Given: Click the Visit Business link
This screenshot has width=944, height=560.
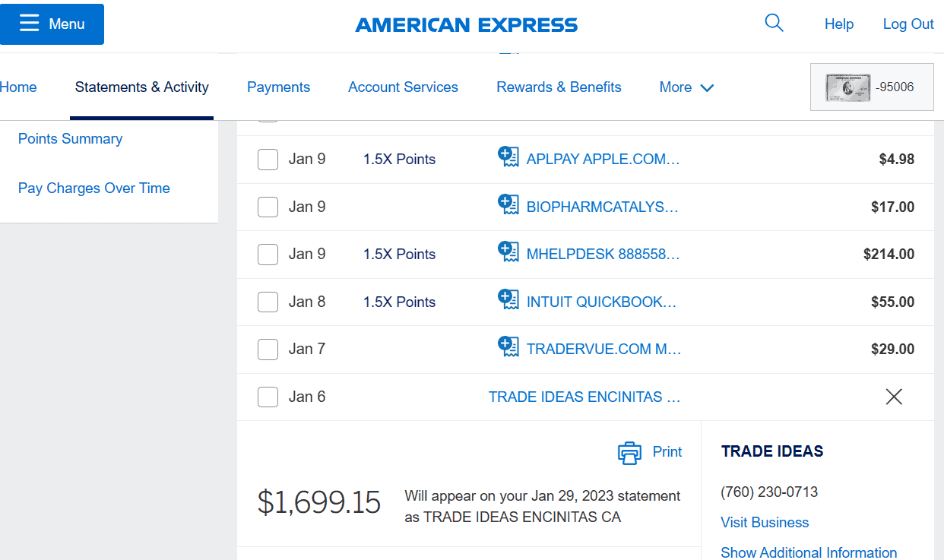Looking at the screenshot, I should 765,523.
